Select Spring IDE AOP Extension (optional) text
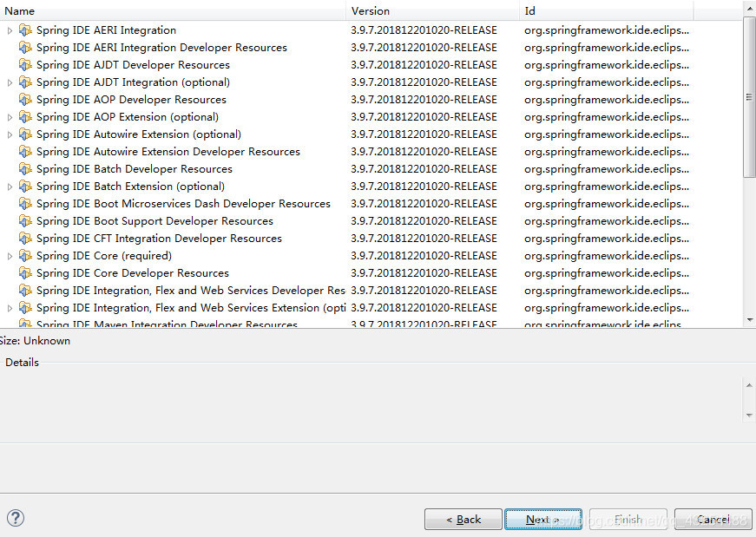Image resolution: width=756 pixels, height=537 pixels. [x=128, y=117]
